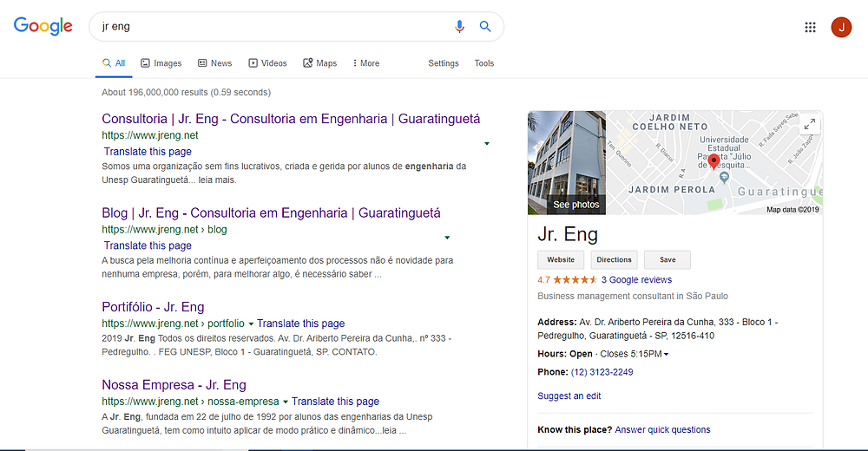This screenshot has width=868, height=451.
Task: Switch to the Images tab
Action: click(x=161, y=63)
